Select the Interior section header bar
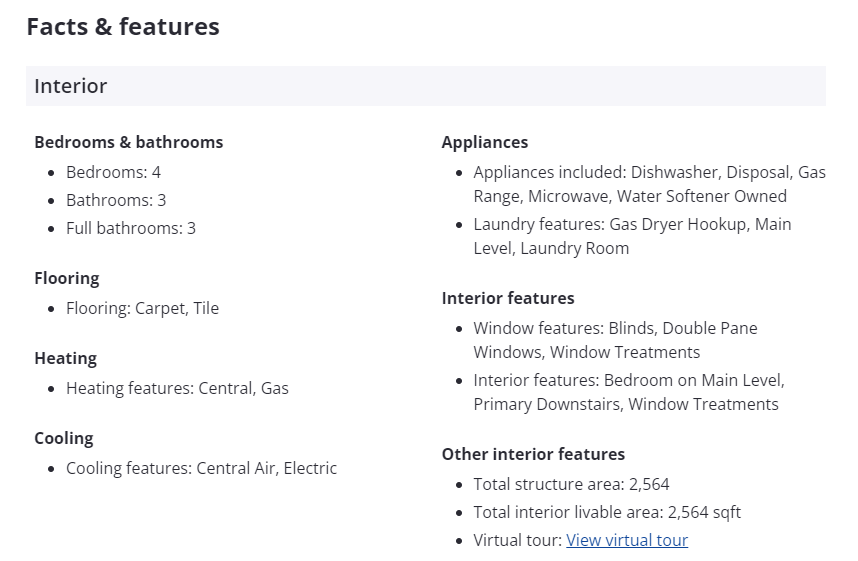Image resolution: width=858 pixels, height=561 pixels. pos(425,86)
